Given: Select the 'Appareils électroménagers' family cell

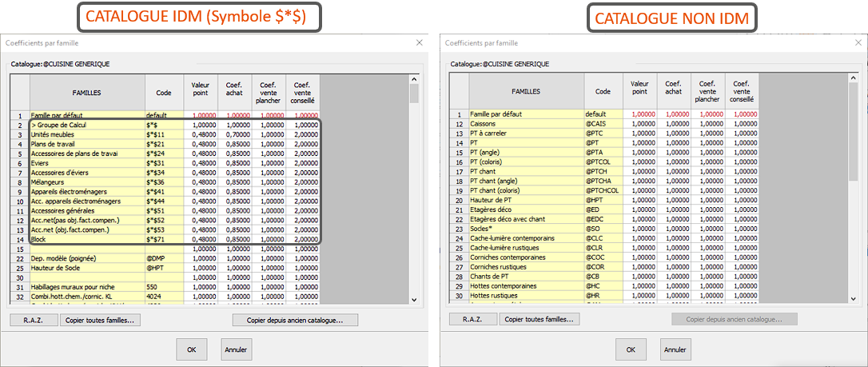Looking at the screenshot, I should click(x=87, y=192).
